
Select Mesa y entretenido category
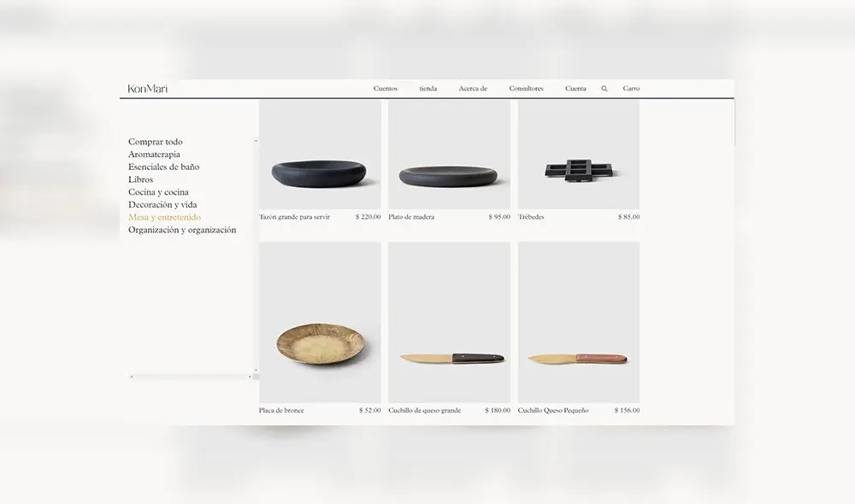(165, 217)
